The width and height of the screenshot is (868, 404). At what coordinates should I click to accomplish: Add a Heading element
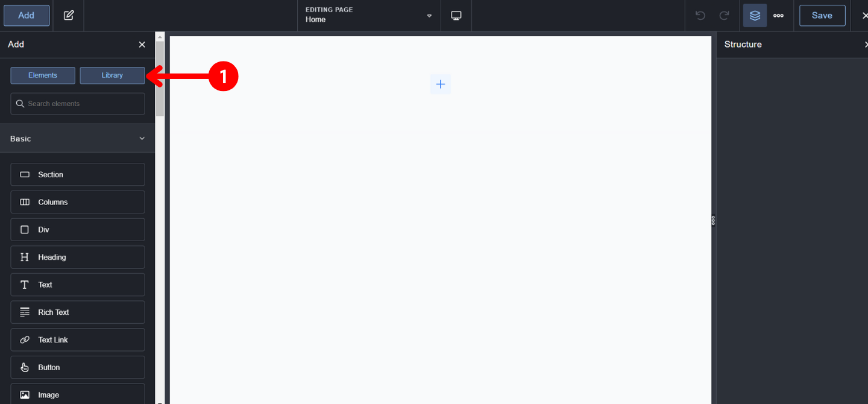(78, 257)
